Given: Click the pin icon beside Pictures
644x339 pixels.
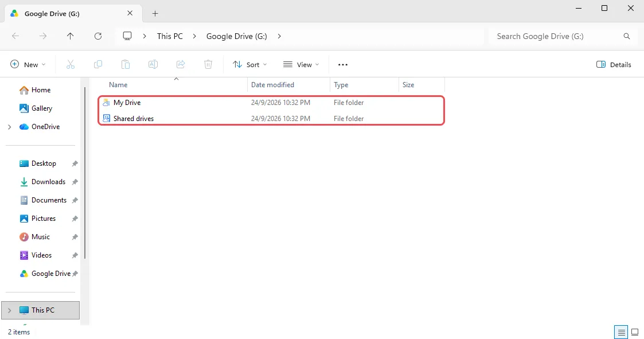Looking at the screenshot, I should pos(75,219).
